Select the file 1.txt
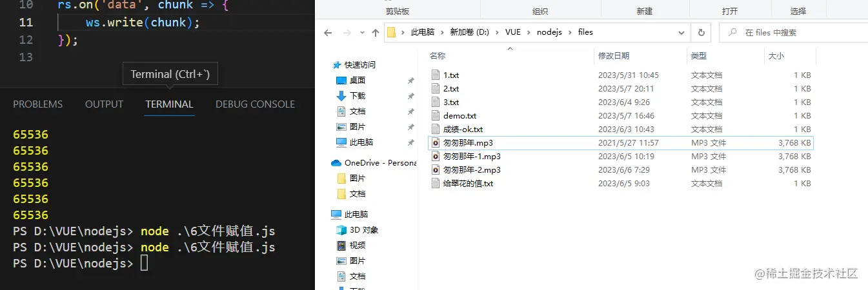This screenshot has width=868, height=290. [451, 75]
